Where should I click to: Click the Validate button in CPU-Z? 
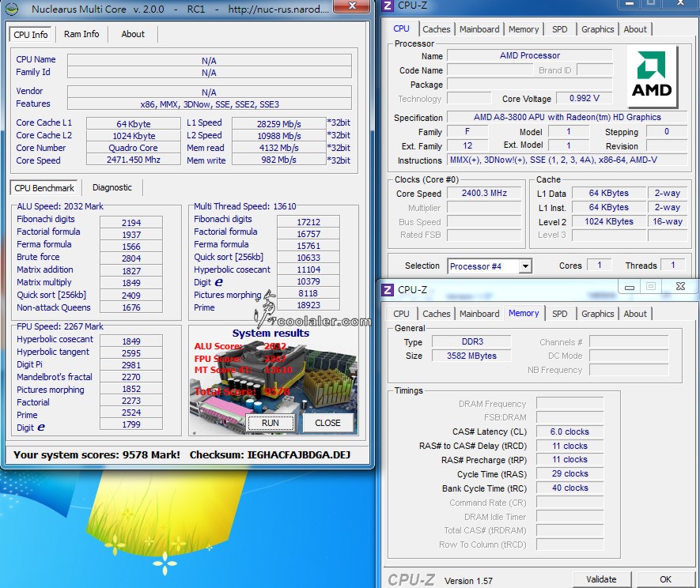[x=601, y=579]
